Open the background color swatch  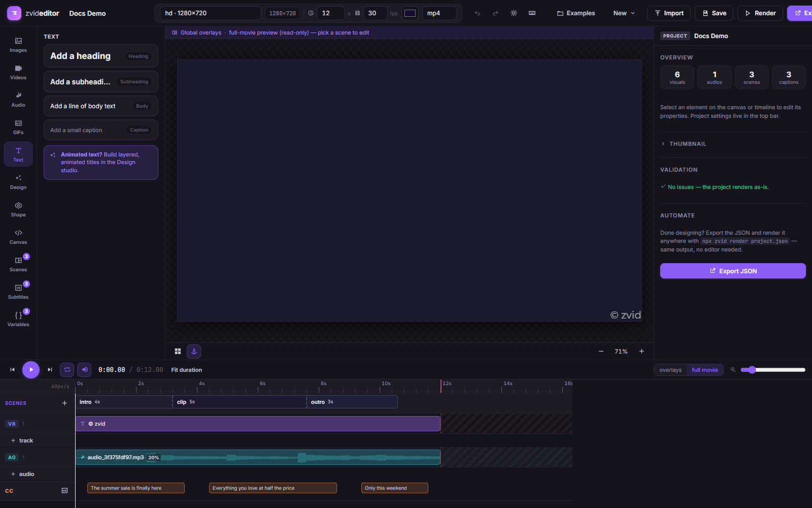tap(410, 13)
